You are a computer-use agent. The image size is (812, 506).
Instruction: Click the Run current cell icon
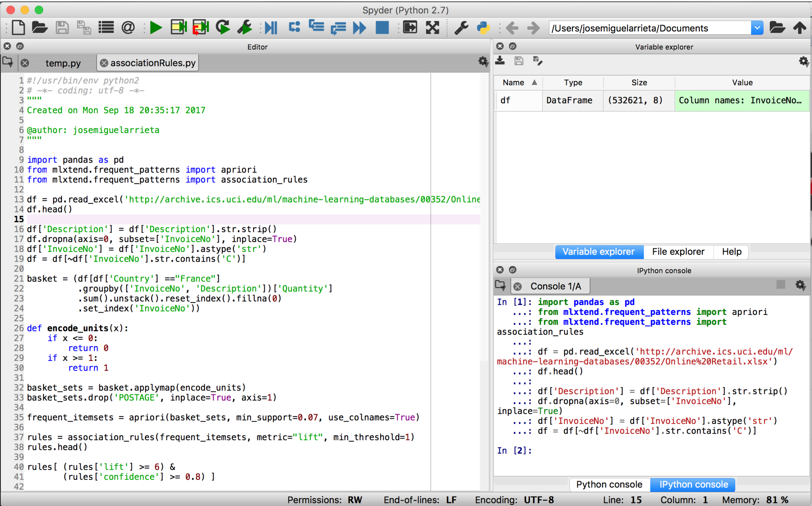click(x=178, y=28)
